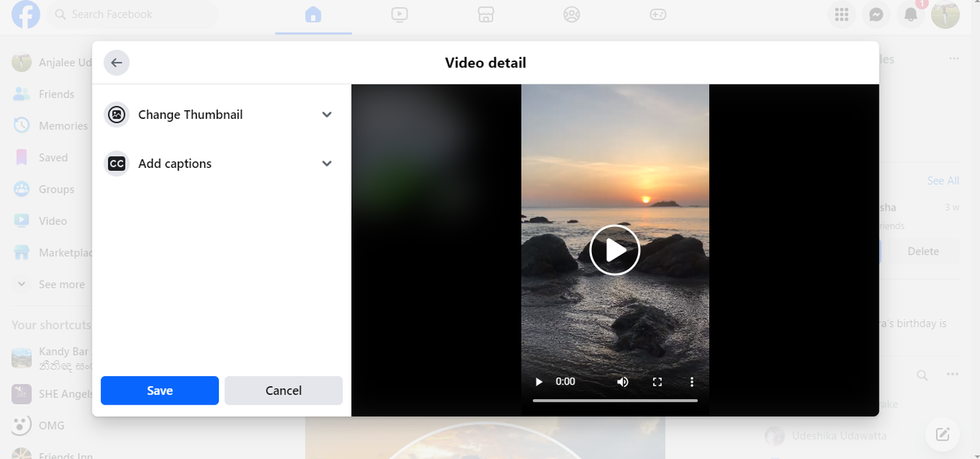
Task: Open the Gaming tab in the top navigation
Action: tap(658, 15)
